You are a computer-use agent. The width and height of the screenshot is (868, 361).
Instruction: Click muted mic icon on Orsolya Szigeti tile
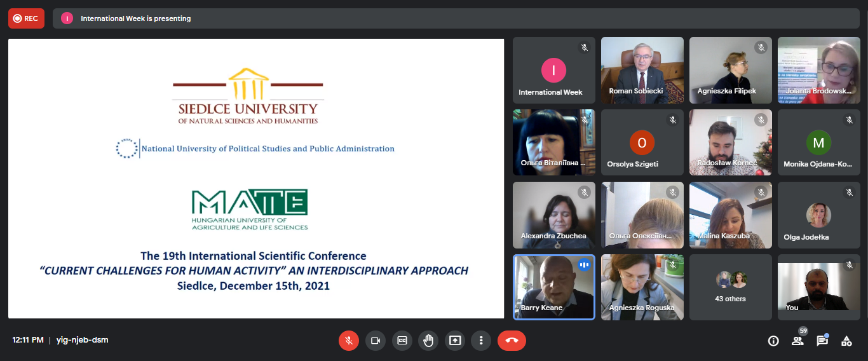(672, 120)
